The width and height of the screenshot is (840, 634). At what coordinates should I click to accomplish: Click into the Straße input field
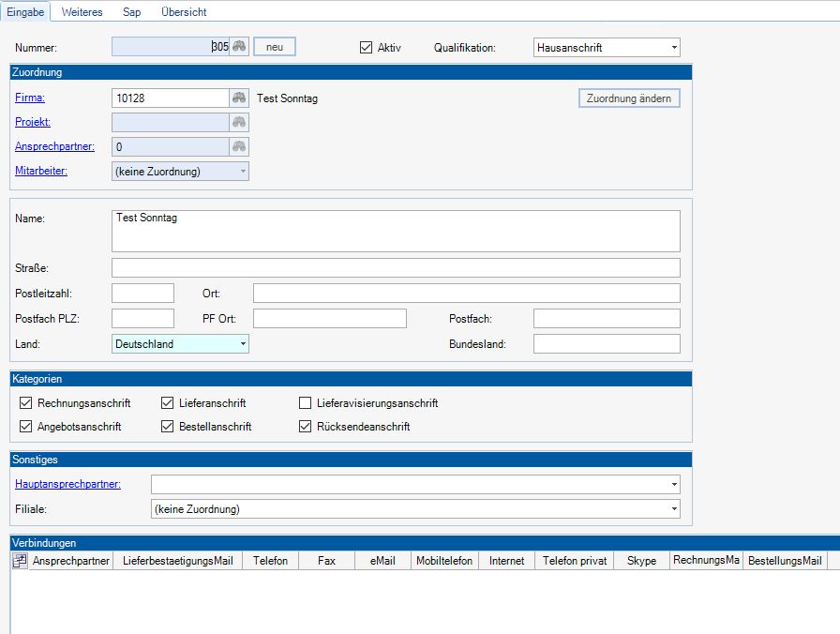click(395, 268)
